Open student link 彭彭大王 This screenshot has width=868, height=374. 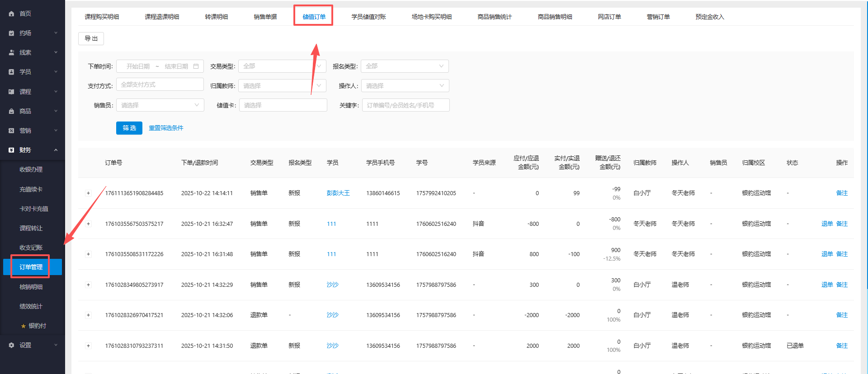coord(338,193)
